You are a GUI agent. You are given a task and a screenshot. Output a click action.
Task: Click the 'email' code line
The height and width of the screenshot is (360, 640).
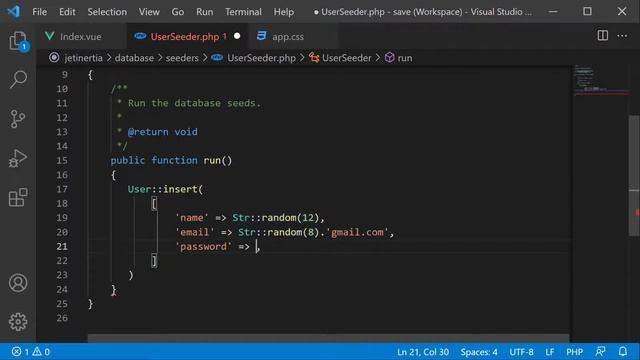tap(284, 232)
